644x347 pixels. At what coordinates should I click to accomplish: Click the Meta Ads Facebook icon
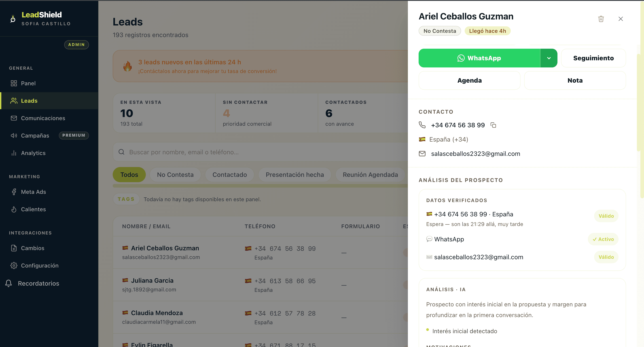[x=14, y=192]
